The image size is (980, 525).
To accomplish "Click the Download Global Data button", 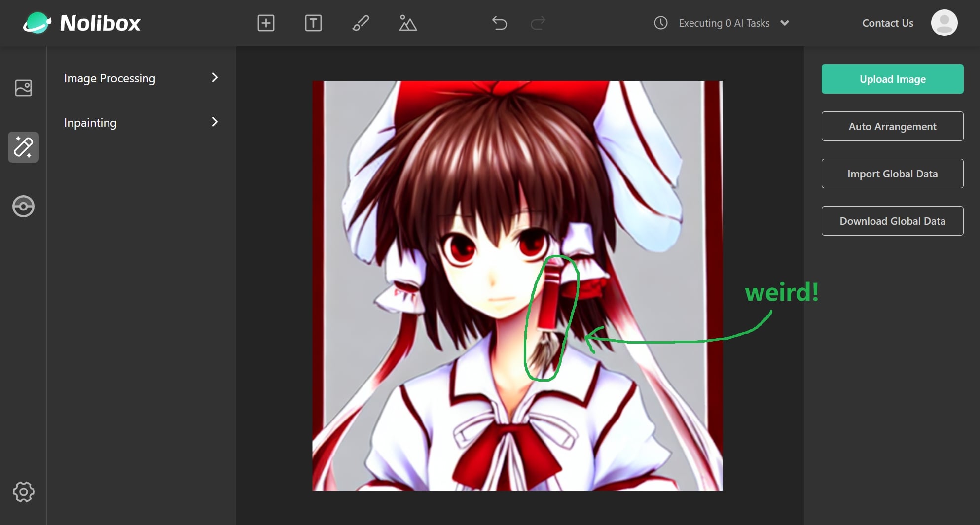I will [892, 221].
